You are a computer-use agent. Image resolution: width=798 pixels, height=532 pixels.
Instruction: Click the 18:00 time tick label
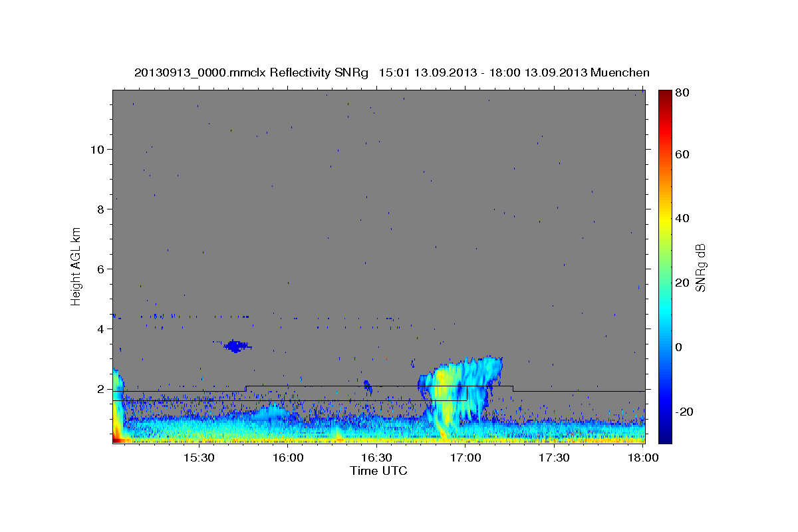pos(642,458)
